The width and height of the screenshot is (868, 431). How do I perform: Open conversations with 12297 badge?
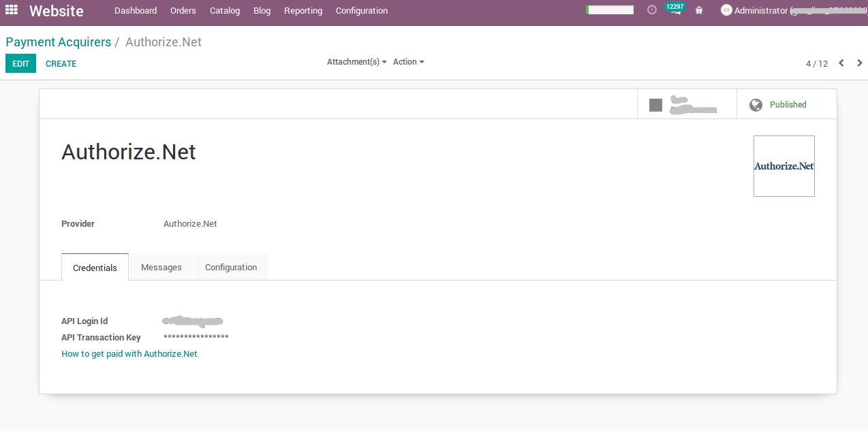(675, 10)
